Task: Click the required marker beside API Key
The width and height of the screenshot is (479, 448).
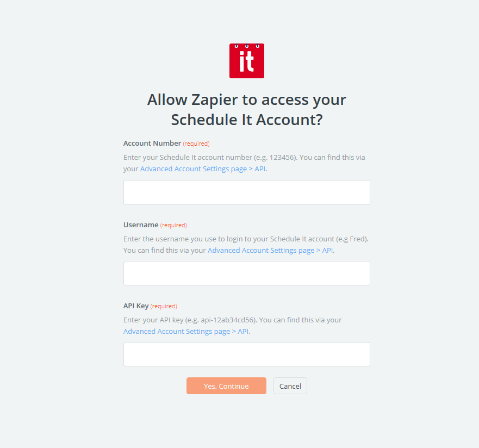Action: (164, 306)
